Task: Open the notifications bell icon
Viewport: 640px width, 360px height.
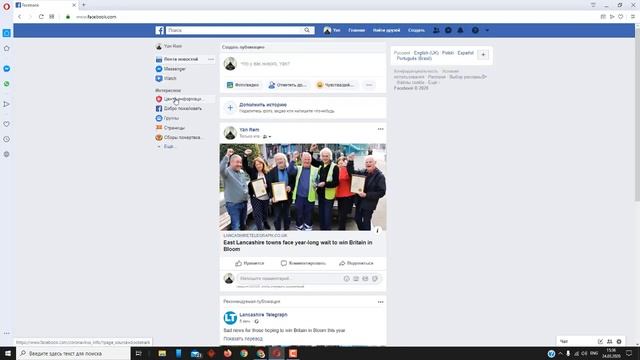Action: [460, 30]
